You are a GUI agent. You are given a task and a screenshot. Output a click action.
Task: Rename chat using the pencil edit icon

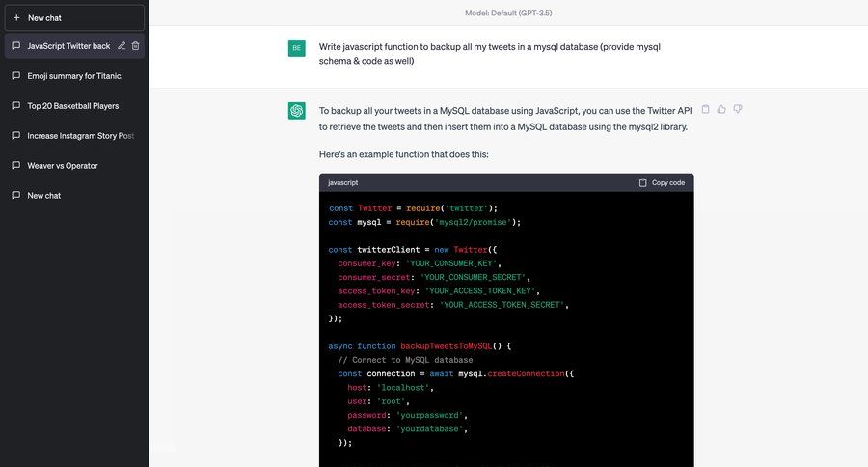(122, 46)
